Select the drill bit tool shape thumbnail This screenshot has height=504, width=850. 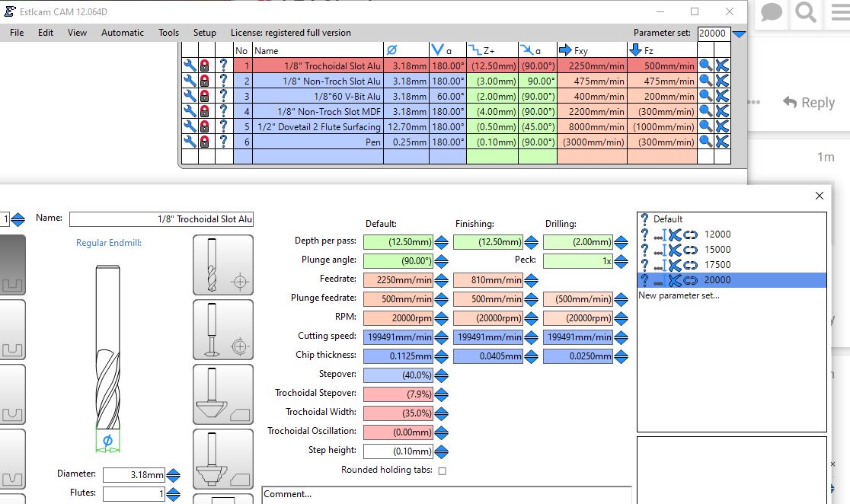tap(223, 265)
